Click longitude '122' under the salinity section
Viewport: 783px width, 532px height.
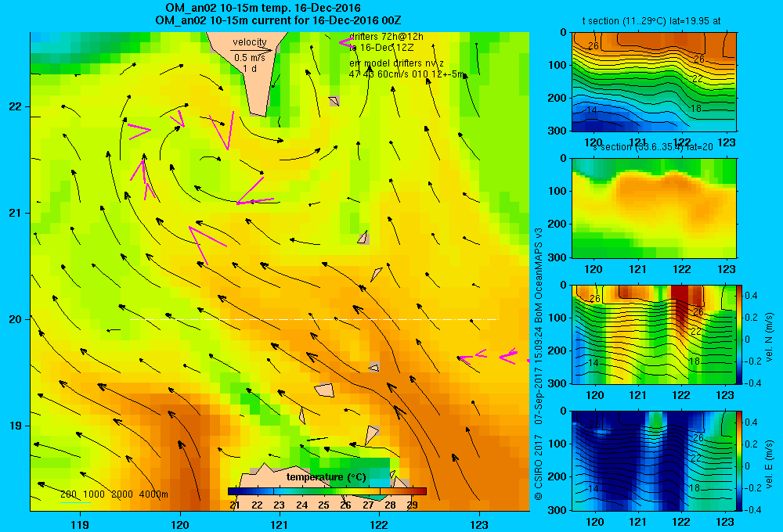682,269
